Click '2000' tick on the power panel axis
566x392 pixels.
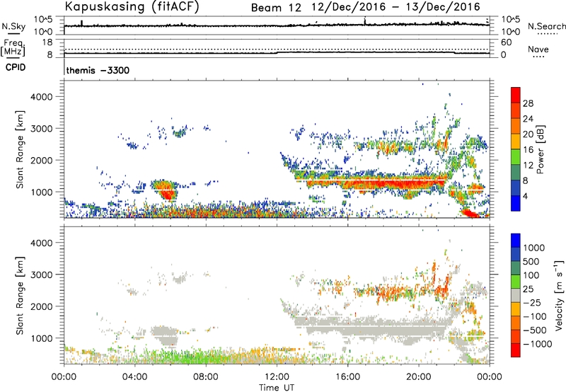tap(42, 160)
